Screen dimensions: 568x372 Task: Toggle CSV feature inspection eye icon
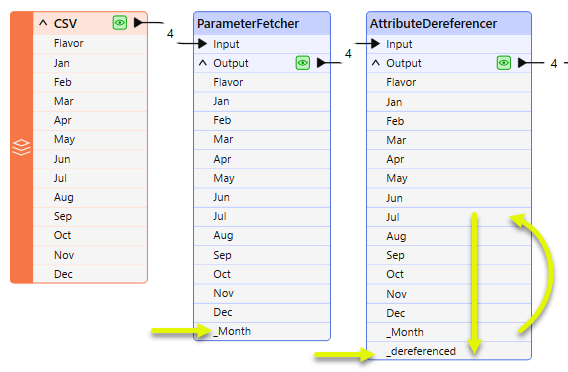click(120, 23)
